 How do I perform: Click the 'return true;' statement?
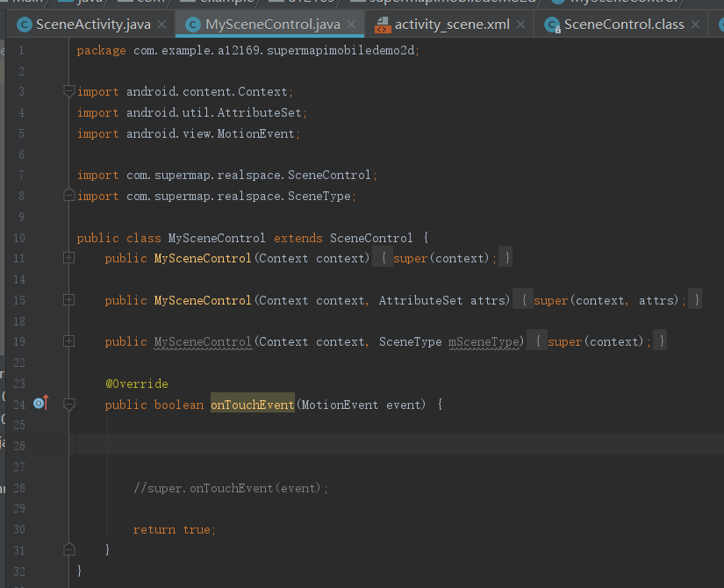175,529
